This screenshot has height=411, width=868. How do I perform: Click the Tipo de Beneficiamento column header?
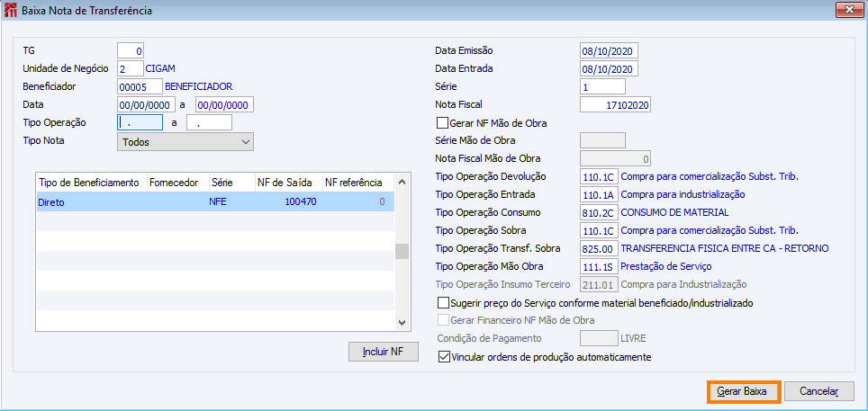tap(92, 183)
